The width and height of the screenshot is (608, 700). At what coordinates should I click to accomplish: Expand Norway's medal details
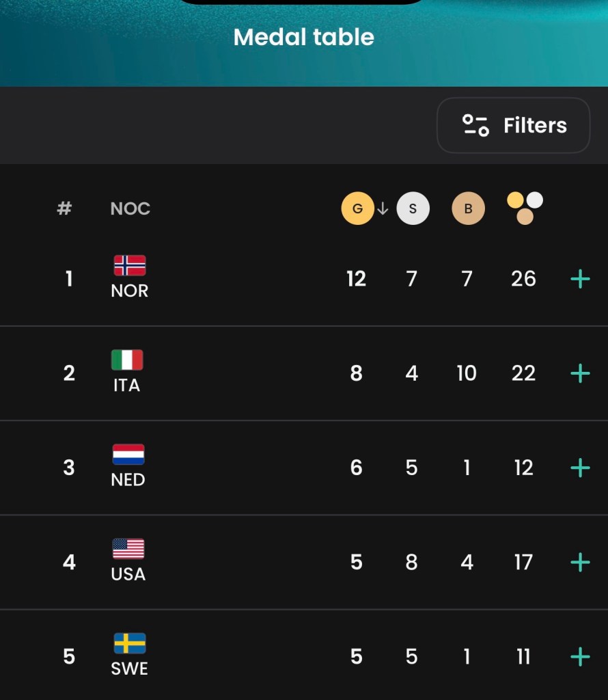click(x=580, y=279)
